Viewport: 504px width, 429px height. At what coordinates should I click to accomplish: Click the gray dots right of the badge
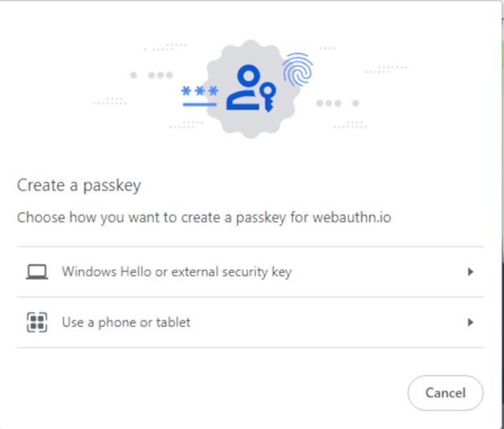point(338,103)
